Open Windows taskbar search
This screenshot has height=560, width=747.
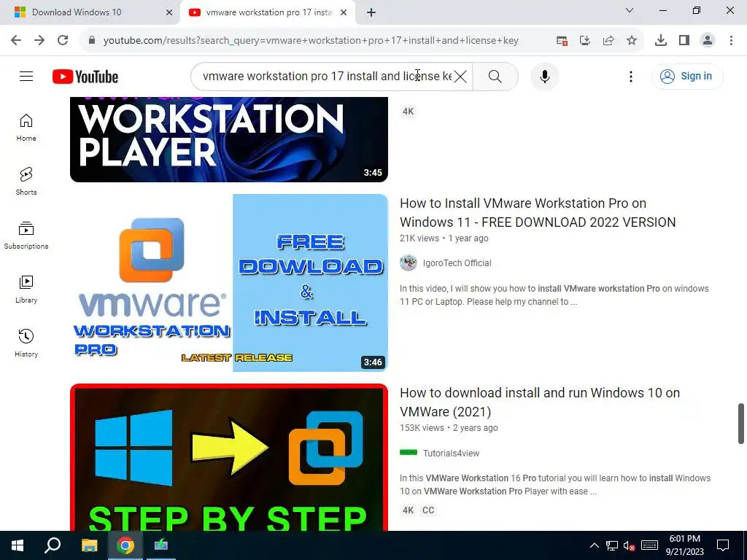pyautogui.click(x=53, y=545)
